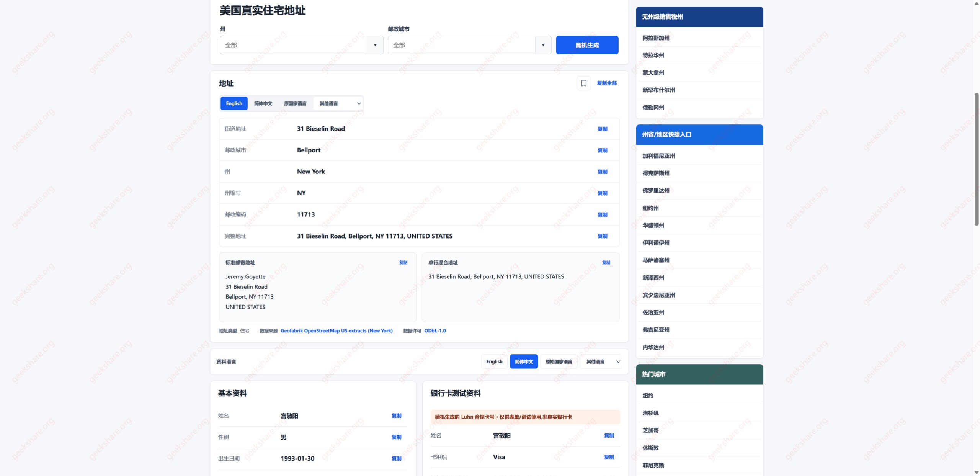Open 宾夕法尼亚州 quick entry
The height and width of the screenshot is (476, 980).
(x=658, y=295)
